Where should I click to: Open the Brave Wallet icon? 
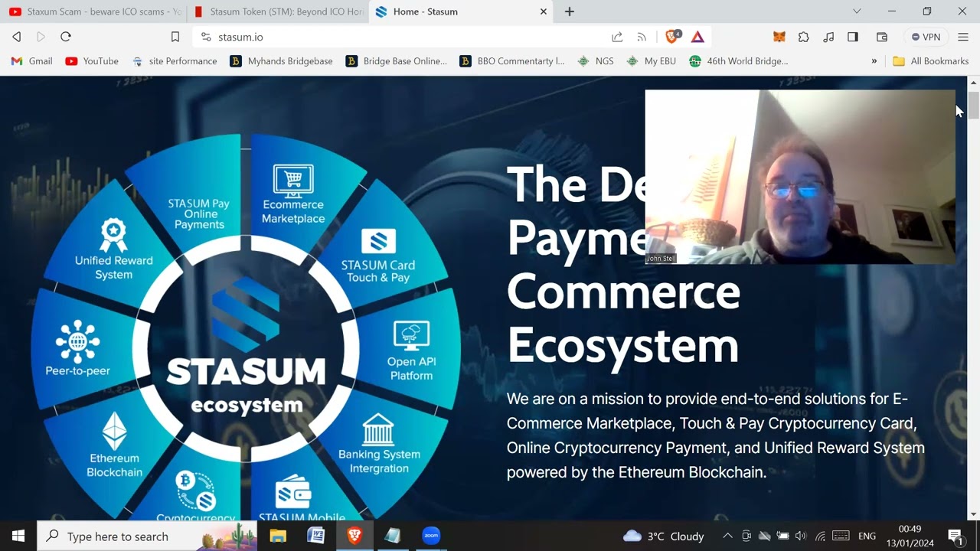coord(882,37)
